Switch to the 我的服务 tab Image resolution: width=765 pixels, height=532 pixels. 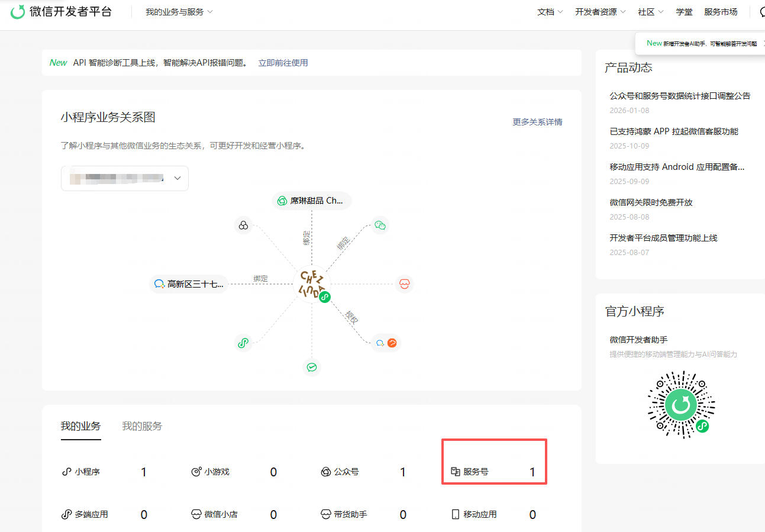(142, 426)
